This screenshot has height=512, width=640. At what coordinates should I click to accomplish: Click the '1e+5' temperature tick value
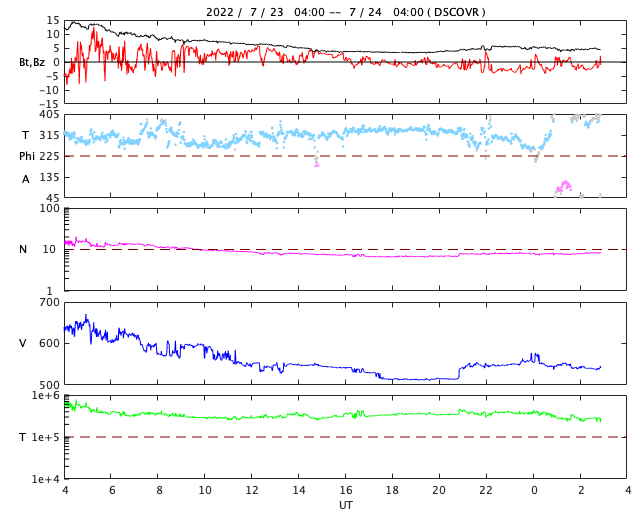pos(46,438)
